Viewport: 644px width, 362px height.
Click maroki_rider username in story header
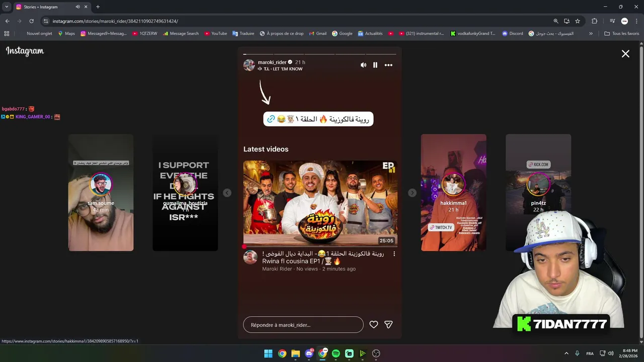pos(272,62)
